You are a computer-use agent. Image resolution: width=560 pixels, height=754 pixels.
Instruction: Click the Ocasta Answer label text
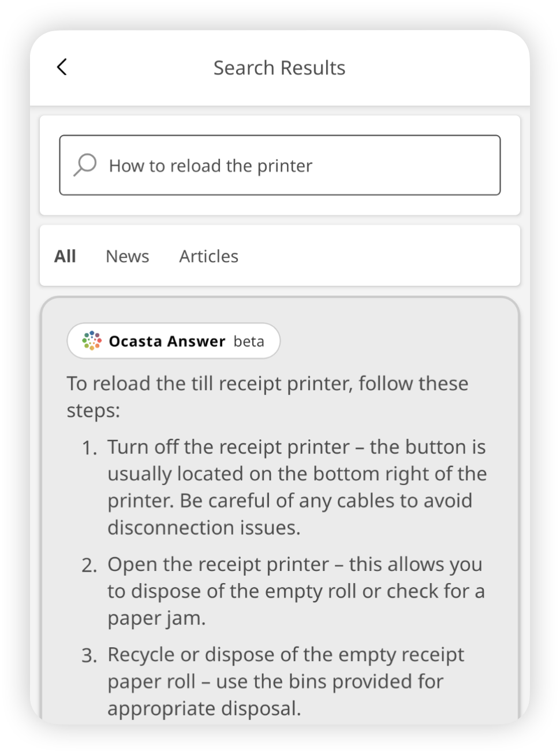(x=167, y=341)
